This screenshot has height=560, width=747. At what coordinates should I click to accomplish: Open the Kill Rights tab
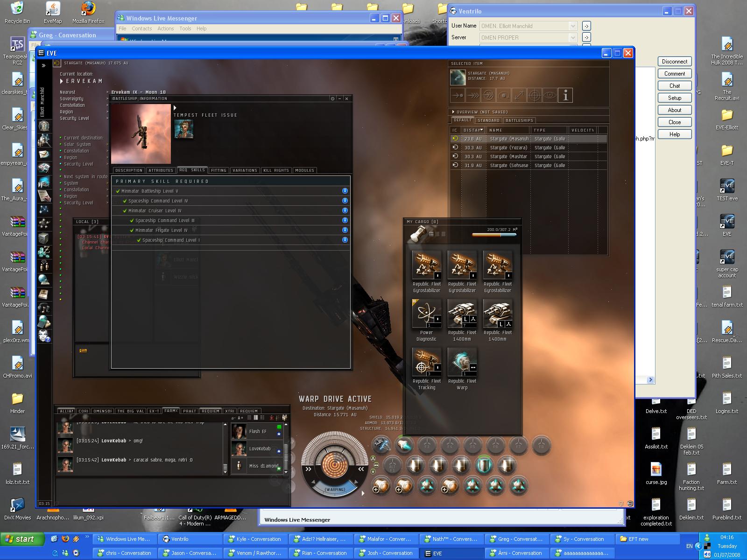276,170
